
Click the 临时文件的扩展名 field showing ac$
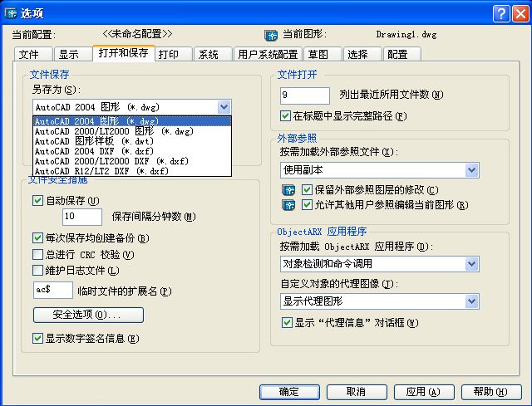(53, 290)
